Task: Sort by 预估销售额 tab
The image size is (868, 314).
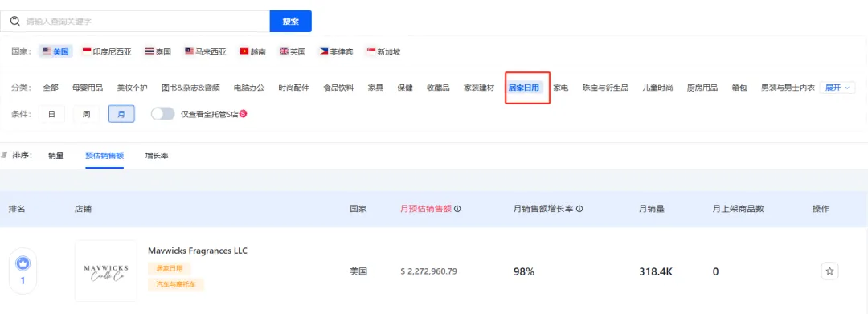Action: tap(104, 156)
